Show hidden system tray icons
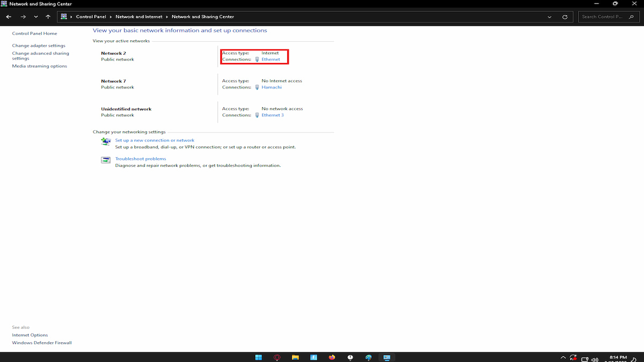Image resolution: width=644 pixels, height=362 pixels. [x=563, y=358]
